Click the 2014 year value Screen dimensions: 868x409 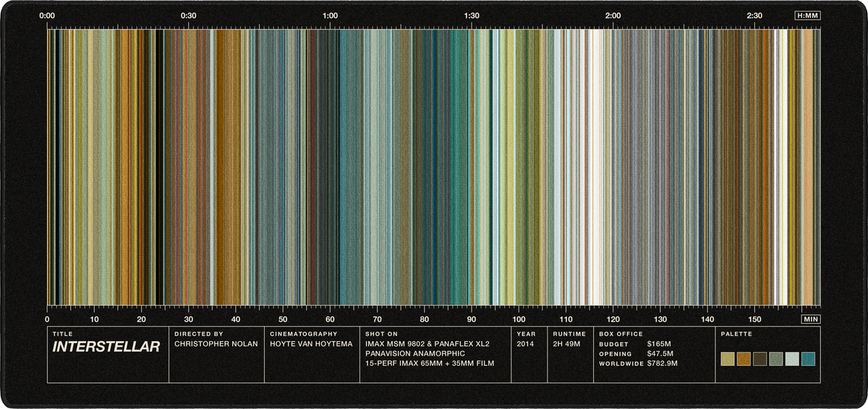click(x=525, y=344)
